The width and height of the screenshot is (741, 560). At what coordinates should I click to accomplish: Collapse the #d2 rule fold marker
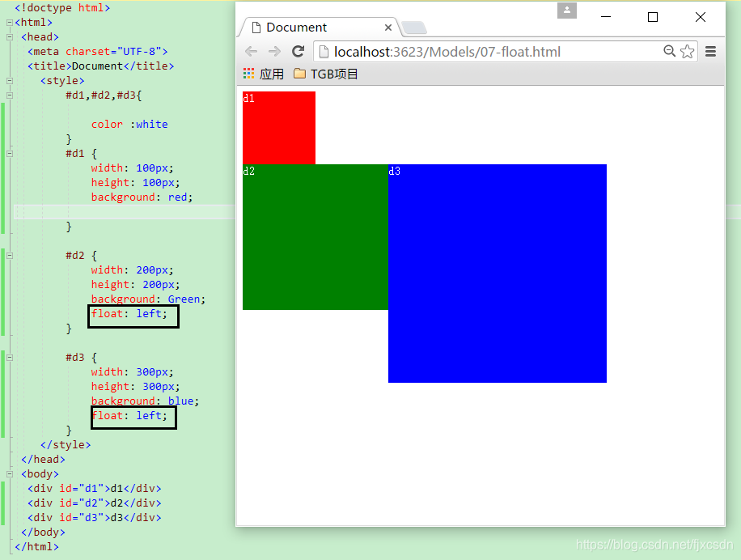click(x=10, y=256)
